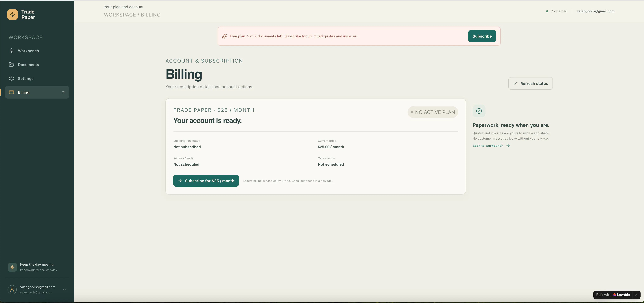Click the '$25.00 / month' price value

point(331,147)
